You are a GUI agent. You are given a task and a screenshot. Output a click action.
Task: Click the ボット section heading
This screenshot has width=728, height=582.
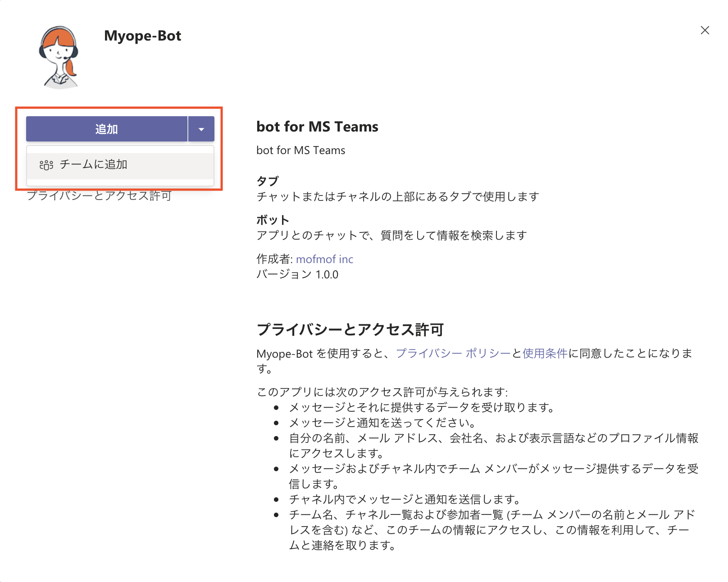[273, 220]
